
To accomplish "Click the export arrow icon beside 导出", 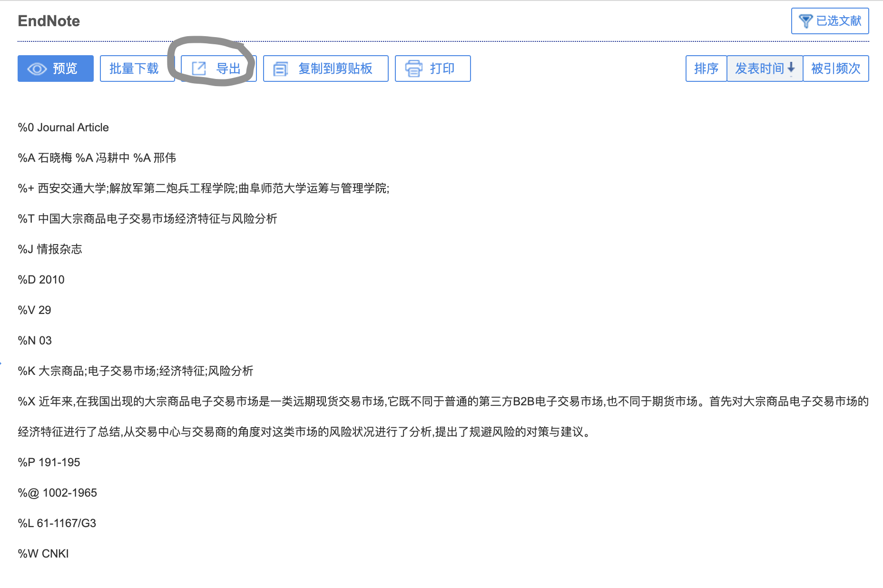I will pos(199,69).
